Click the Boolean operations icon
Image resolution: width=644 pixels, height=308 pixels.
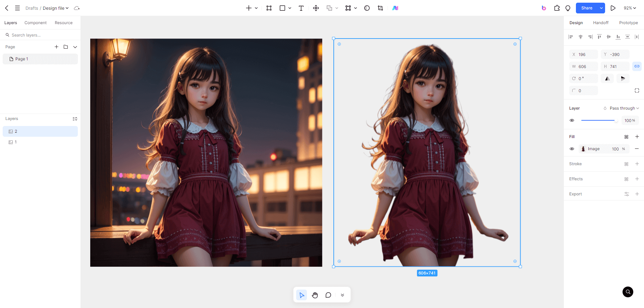[x=329, y=8]
